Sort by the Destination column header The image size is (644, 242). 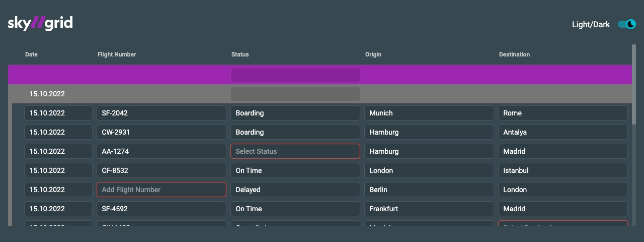tap(514, 54)
